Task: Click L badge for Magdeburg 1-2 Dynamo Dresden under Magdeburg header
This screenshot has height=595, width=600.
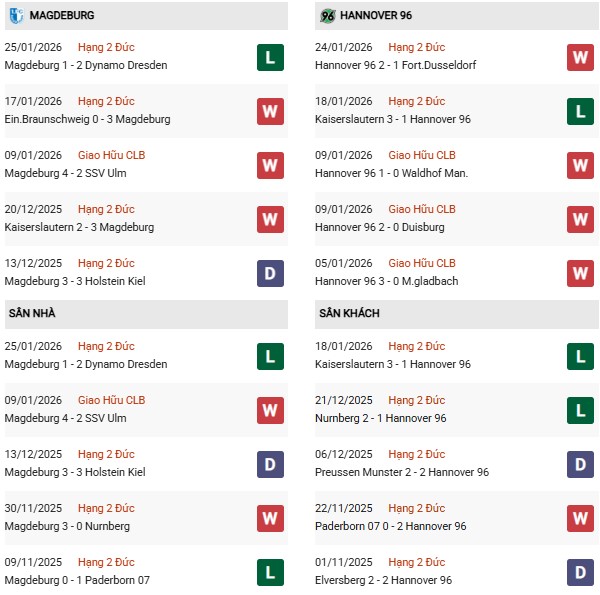Action: pyautogui.click(x=270, y=57)
